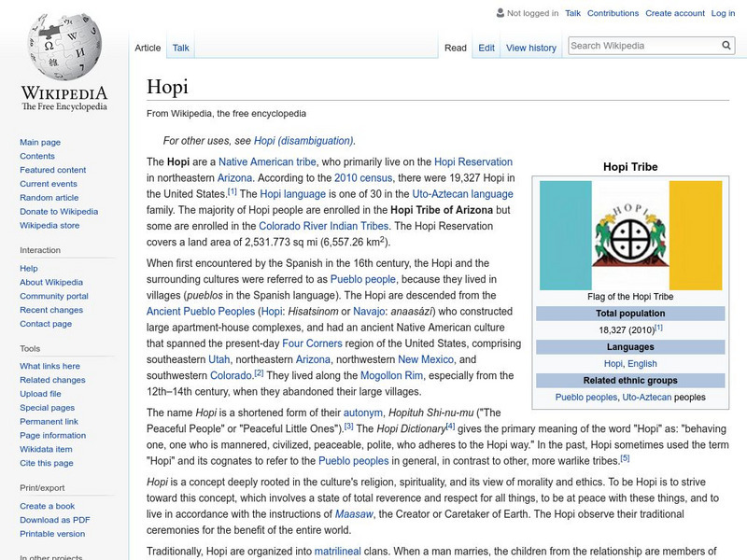The image size is (747, 560).
Task: Select the Edit tab
Action: click(486, 48)
